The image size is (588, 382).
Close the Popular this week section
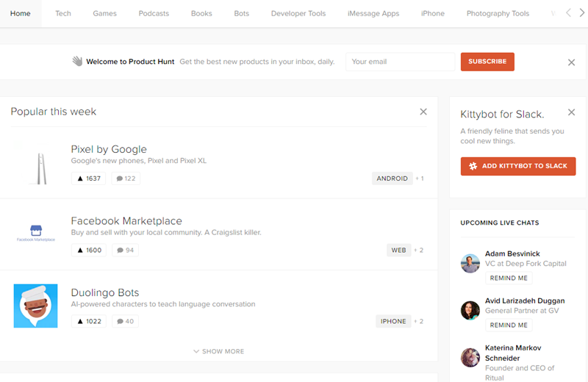pos(423,112)
